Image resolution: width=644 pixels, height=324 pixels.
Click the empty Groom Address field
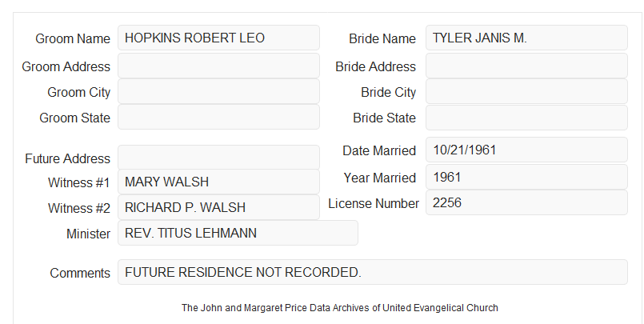tap(218, 66)
